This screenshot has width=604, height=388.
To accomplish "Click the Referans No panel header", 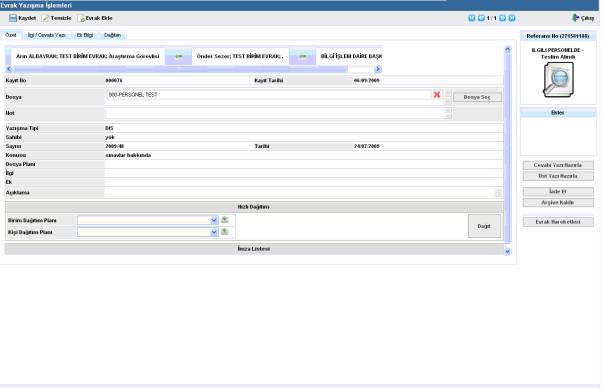I will click(558, 36).
